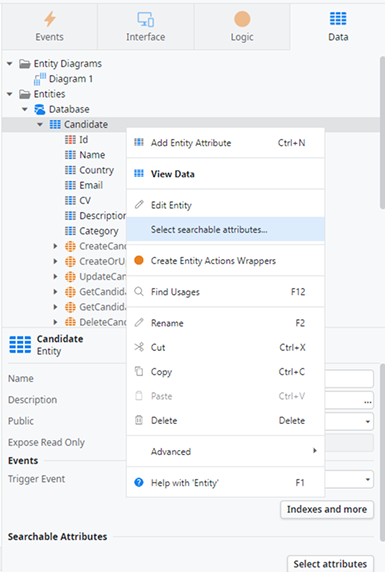
Task: Click the Find Usages magnifier icon
Action: pyautogui.click(x=139, y=291)
